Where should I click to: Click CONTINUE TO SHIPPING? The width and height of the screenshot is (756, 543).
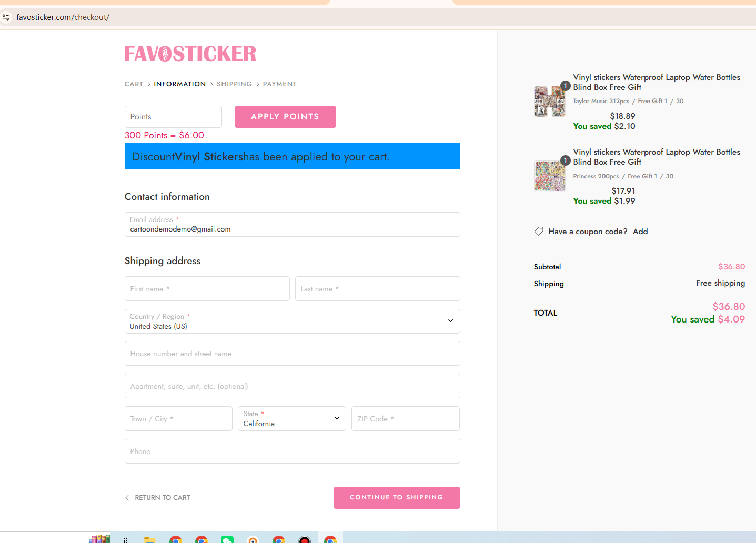(396, 497)
